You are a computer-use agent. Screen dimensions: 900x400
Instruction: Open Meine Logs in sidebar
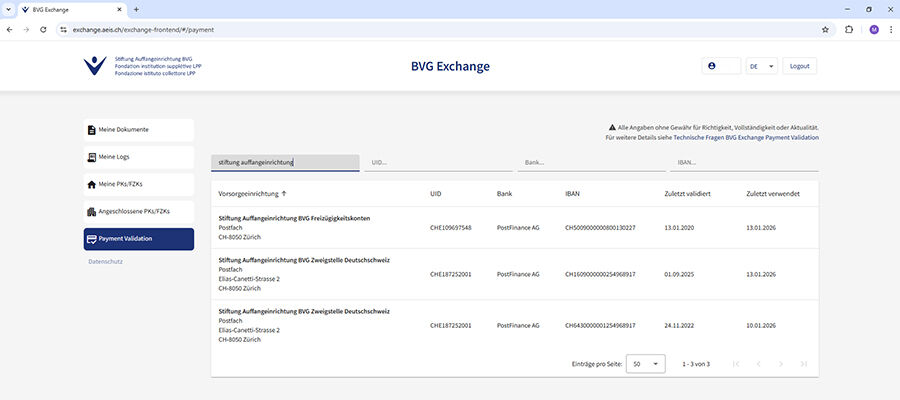coord(138,157)
